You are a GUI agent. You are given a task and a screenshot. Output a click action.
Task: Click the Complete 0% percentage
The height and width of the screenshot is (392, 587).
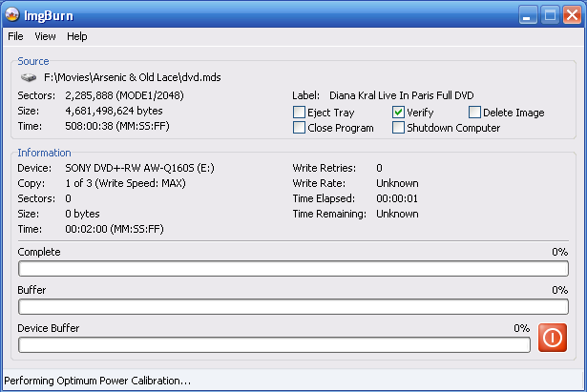pyautogui.click(x=560, y=252)
